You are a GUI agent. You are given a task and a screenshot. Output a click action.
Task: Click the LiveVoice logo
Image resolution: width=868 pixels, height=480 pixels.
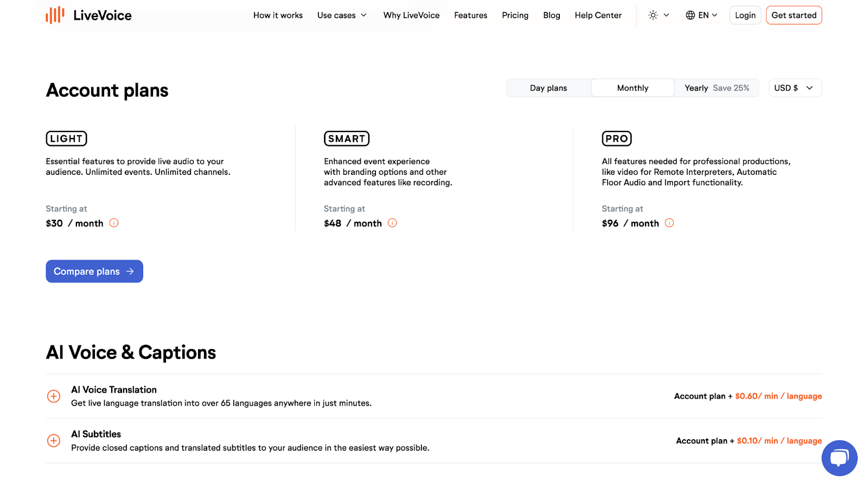pos(88,15)
